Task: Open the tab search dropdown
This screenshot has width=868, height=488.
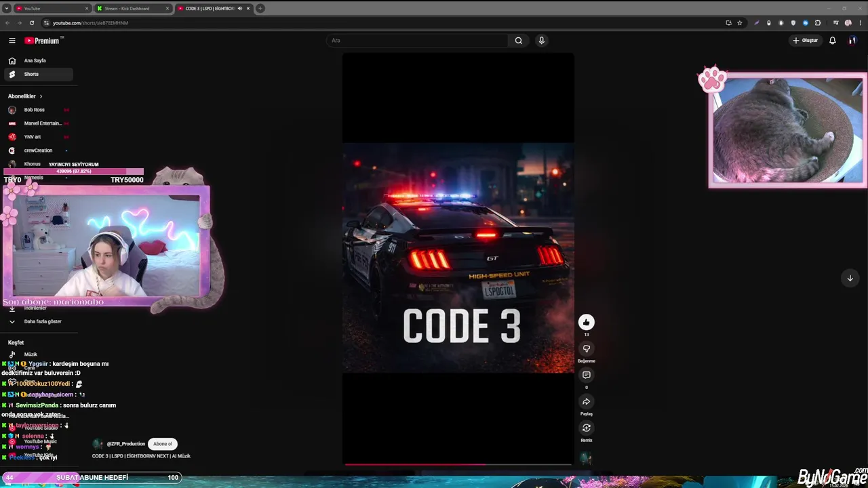Action: [x=7, y=8]
